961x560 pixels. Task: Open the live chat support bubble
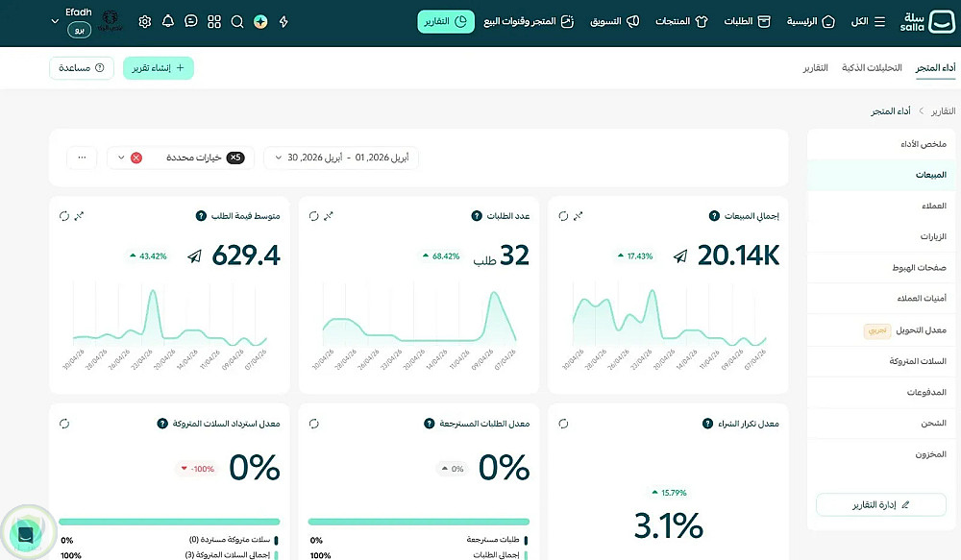coord(26,534)
